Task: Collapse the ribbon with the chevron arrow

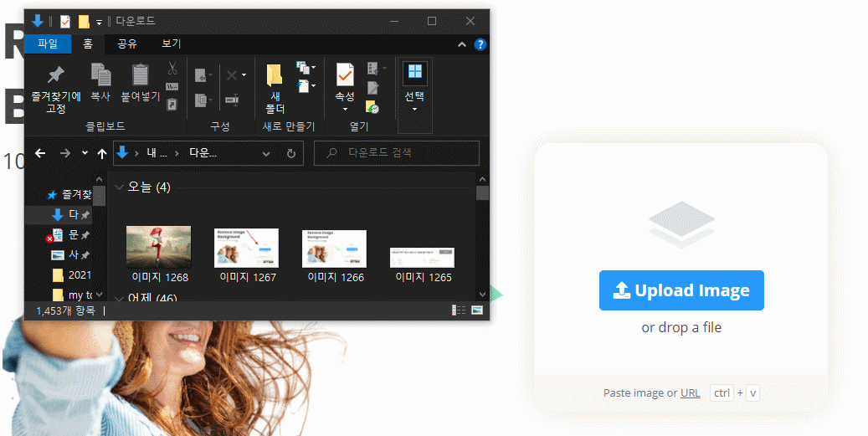Action: tap(462, 45)
